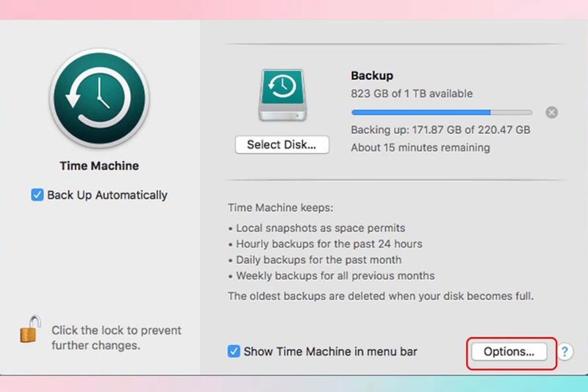Image resolution: width=588 pixels, height=392 pixels.
Task: Click the backup progress bar
Action: coord(442,113)
